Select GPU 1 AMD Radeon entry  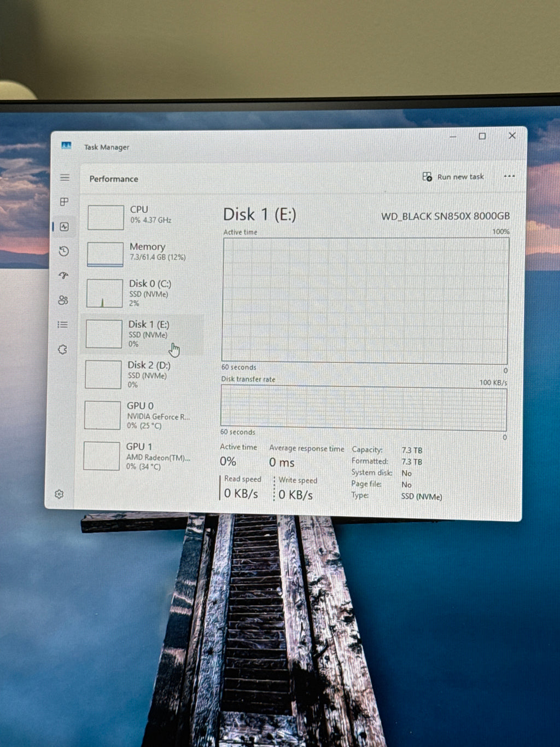[141, 456]
